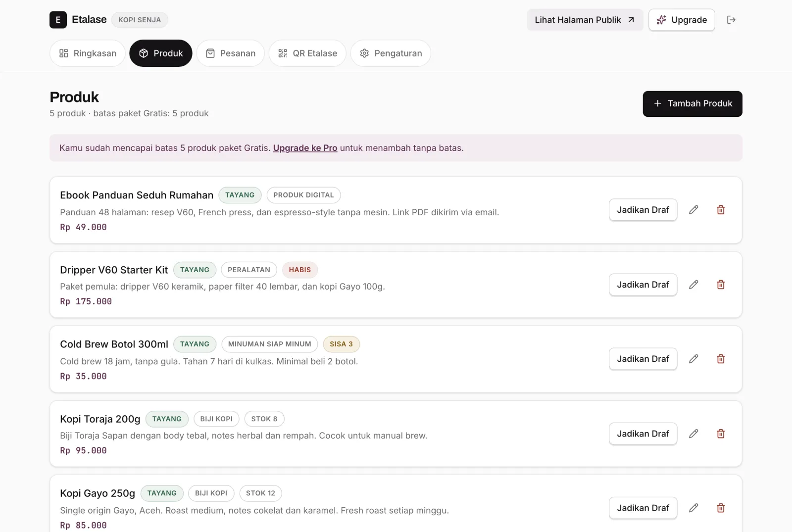This screenshot has height=532, width=792.
Task: Click the Etalase logo in the header
Action: point(78,20)
